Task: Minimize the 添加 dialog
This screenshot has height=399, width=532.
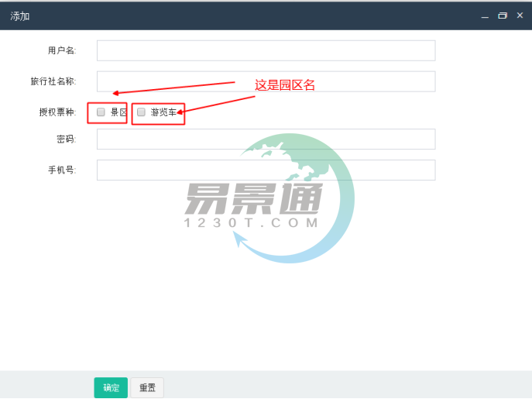Action: point(486,16)
